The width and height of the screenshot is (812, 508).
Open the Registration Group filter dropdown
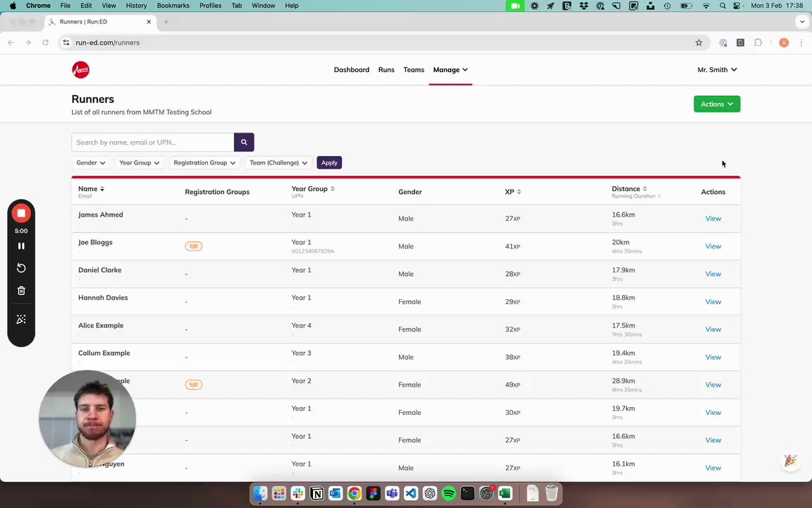pos(204,163)
